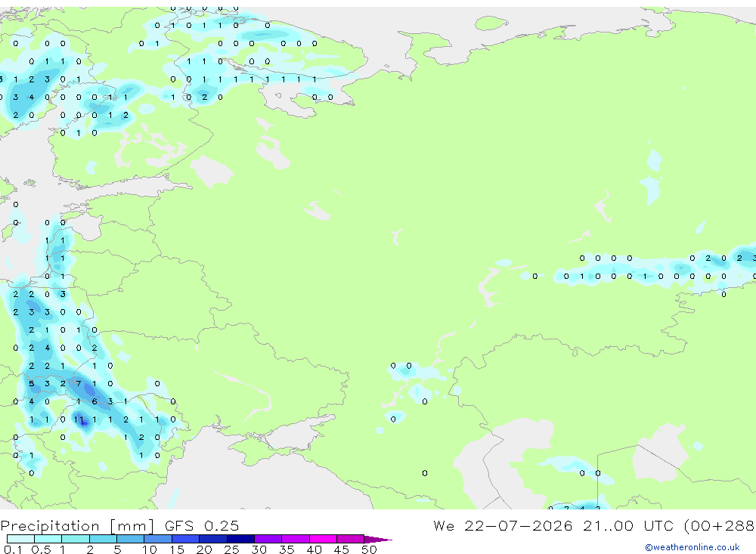Pick the 5–10 mm legend color swatch
The image size is (756, 554).
point(131,539)
